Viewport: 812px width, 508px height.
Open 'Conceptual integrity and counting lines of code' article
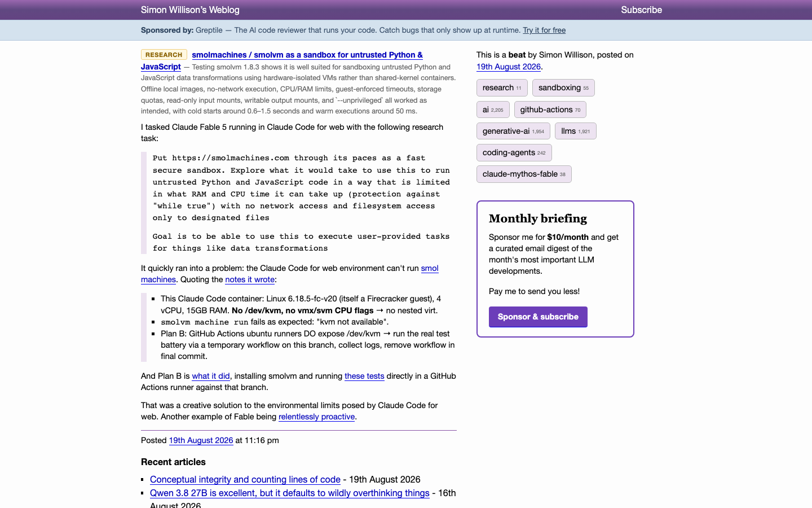coord(245,479)
